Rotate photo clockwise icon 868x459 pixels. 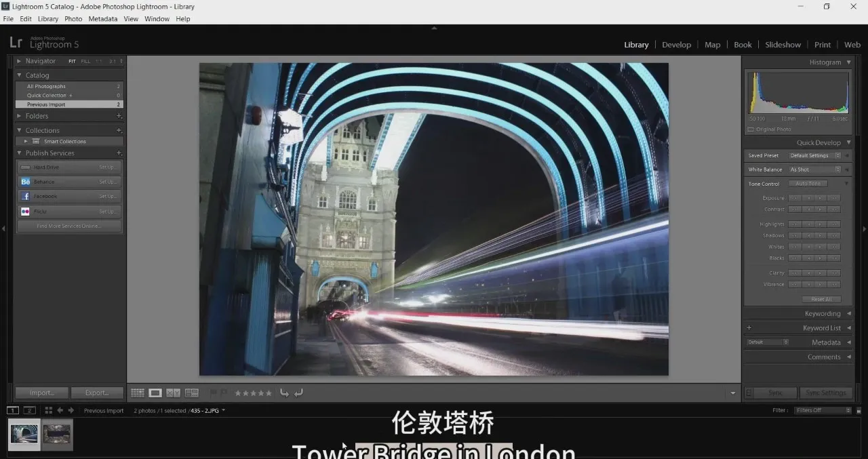click(x=298, y=393)
